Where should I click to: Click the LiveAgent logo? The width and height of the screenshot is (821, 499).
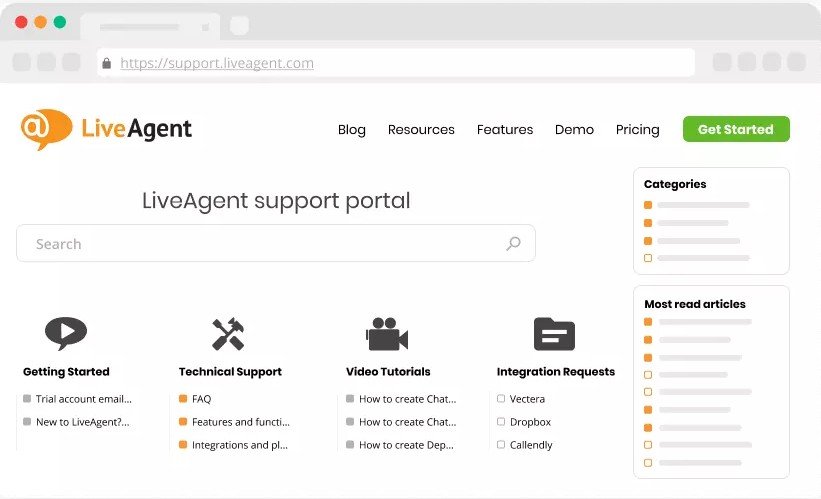(x=106, y=129)
